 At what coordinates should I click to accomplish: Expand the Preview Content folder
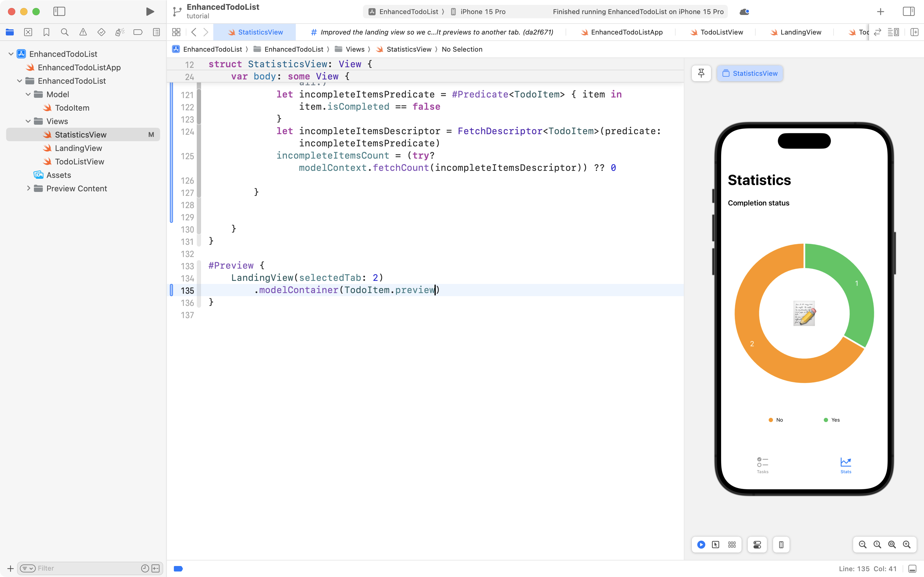(x=28, y=188)
